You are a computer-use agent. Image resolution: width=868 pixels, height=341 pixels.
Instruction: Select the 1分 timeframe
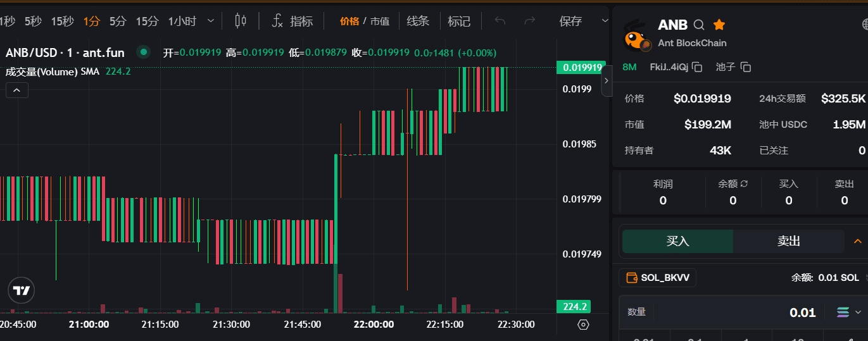[92, 21]
